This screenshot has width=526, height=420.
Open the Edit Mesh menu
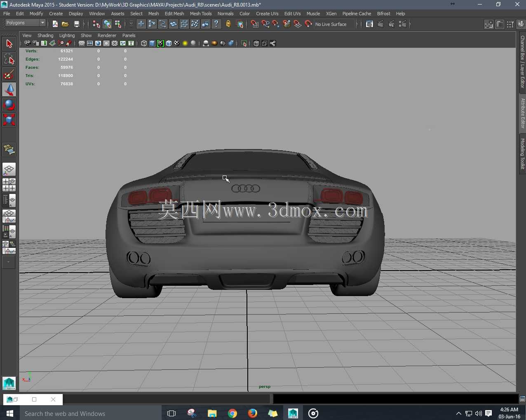tap(174, 14)
